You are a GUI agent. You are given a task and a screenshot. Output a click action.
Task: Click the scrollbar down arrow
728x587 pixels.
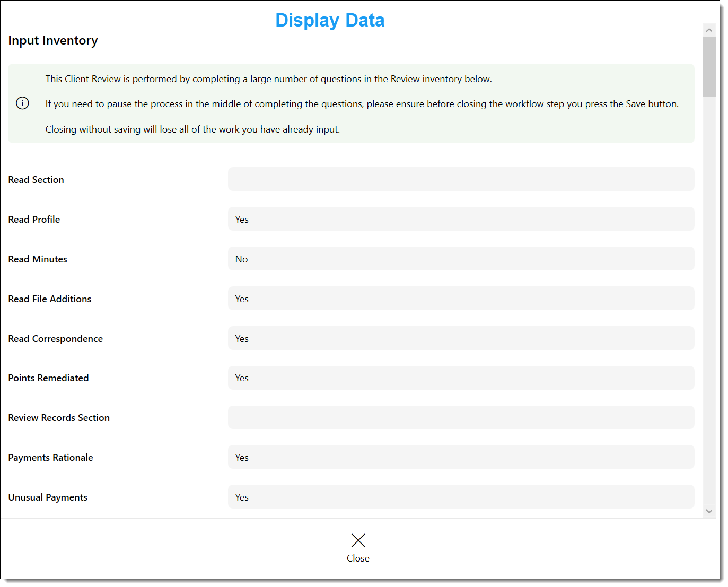click(709, 511)
